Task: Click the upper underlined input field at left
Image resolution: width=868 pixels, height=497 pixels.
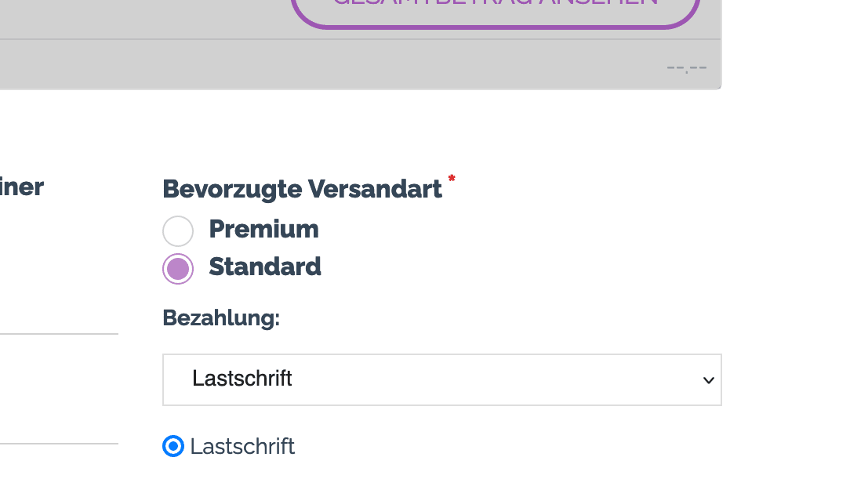Action: [59, 321]
